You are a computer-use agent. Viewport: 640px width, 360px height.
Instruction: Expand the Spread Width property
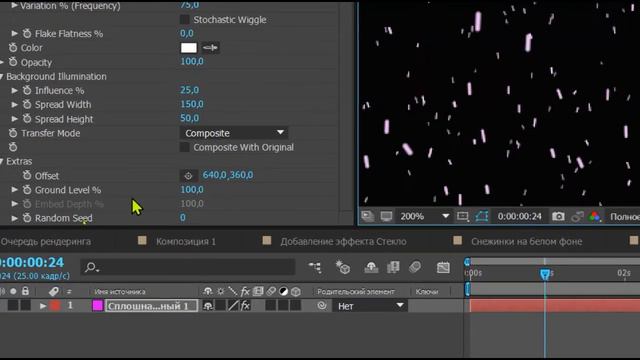pos(15,104)
